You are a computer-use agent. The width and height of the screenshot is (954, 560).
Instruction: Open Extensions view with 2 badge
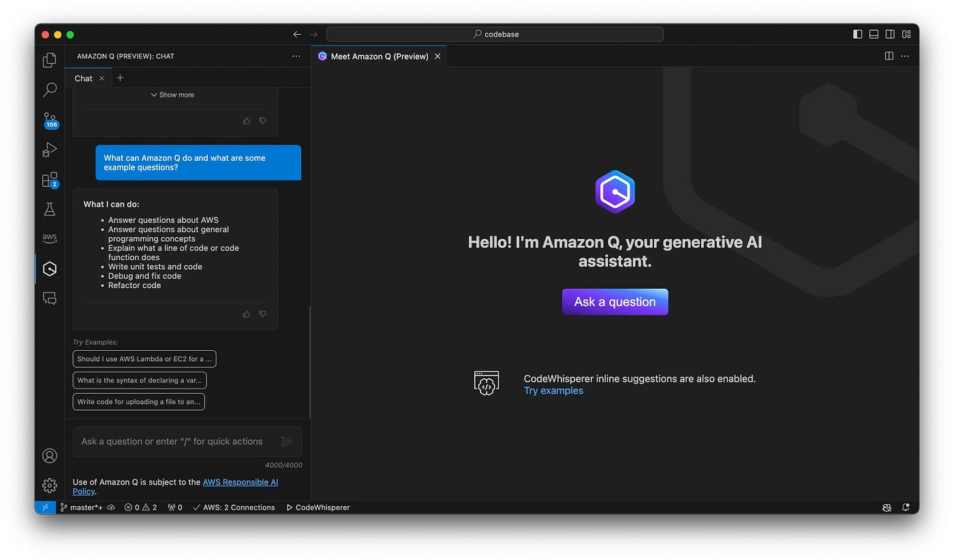coord(50,180)
